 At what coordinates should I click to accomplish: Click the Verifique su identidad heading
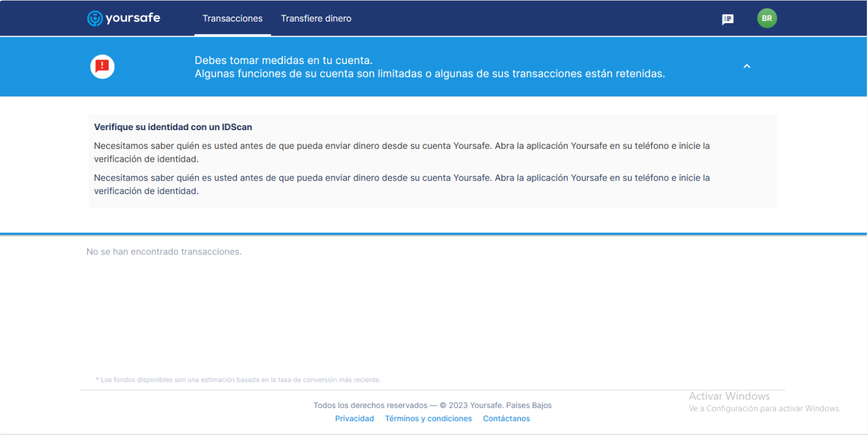click(173, 127)
